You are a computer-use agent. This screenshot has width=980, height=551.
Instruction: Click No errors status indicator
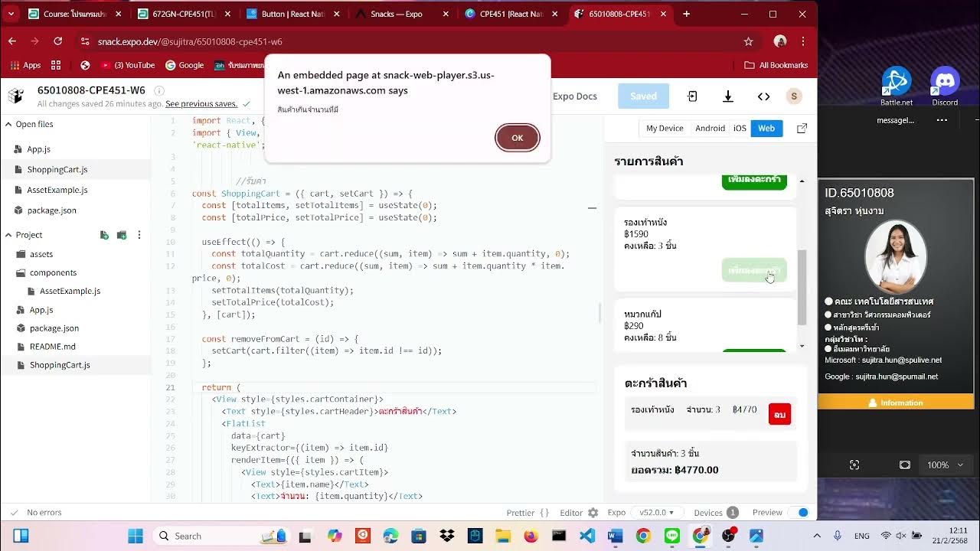(36, 513)
